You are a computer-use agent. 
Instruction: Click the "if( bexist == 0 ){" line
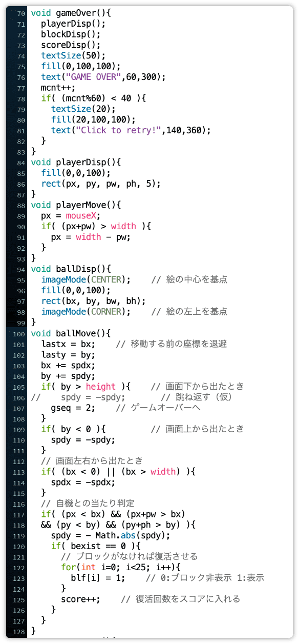click(x=96, y=546)
